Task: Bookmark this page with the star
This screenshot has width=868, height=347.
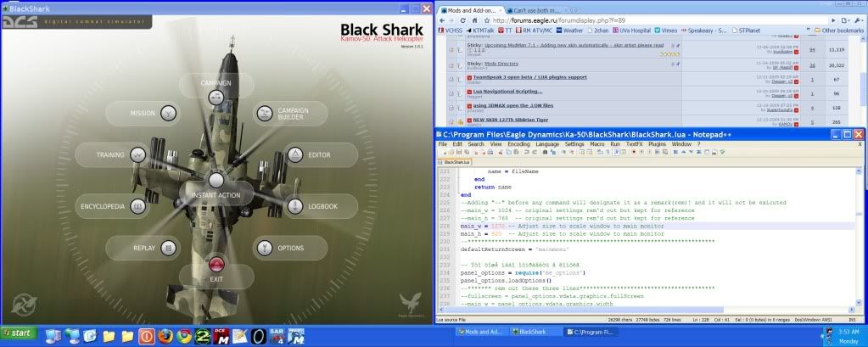Action: tap(486, 20)
